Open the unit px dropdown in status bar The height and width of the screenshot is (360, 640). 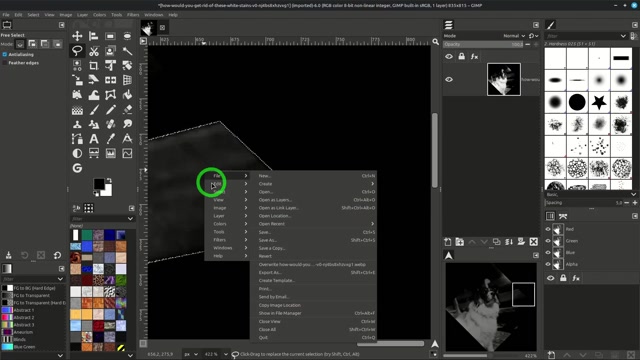[x=191, y=354]
